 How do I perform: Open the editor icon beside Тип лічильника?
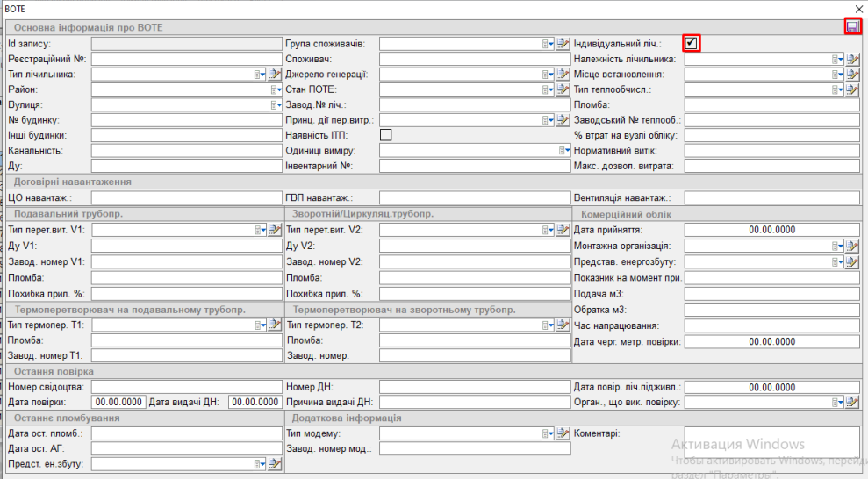pos(274,75)
